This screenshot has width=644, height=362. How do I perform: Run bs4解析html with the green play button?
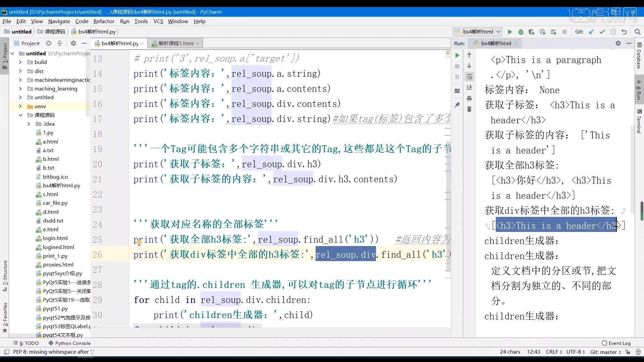(510, 32)
